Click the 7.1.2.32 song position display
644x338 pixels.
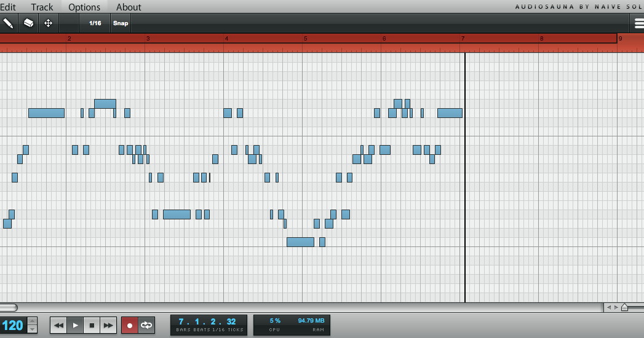[209, 325]
